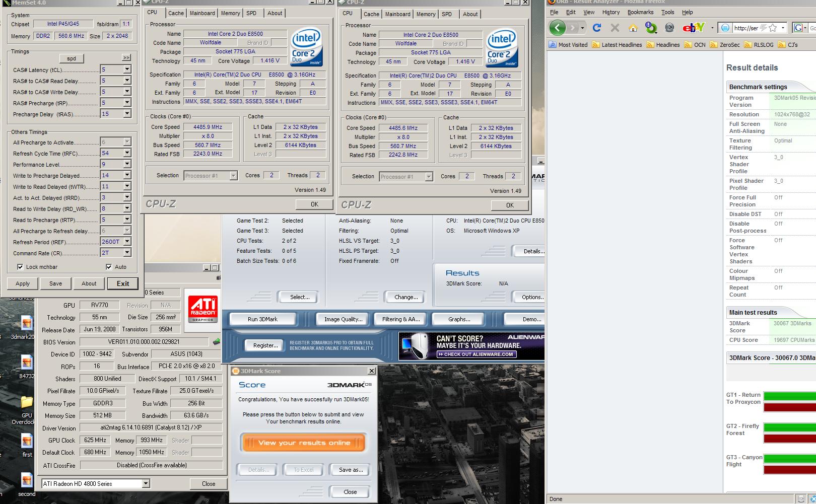Open Refresh Cycle Time (tRFC) dropdown
This screenshot has width=816, height=504.
click(x=127, y=153)
